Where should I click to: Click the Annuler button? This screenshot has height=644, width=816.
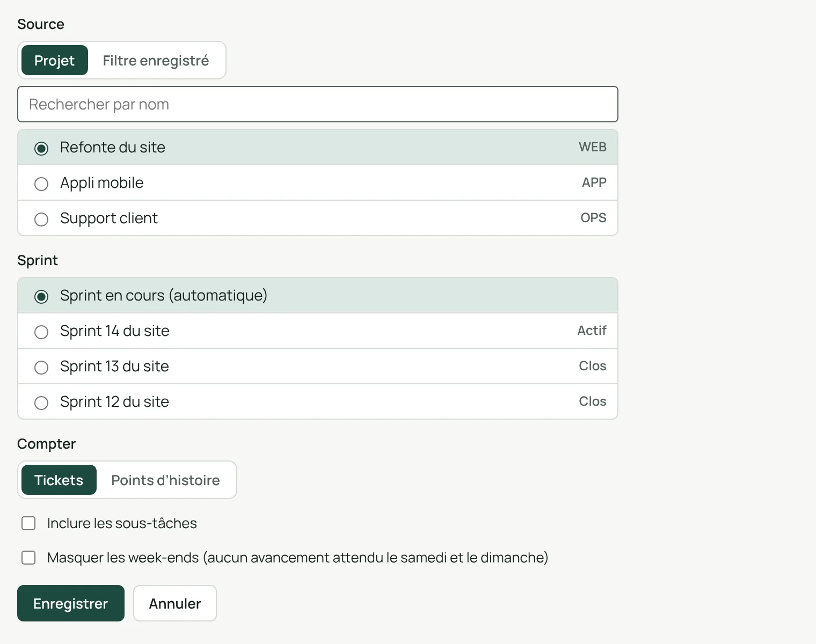coord(175,603)
